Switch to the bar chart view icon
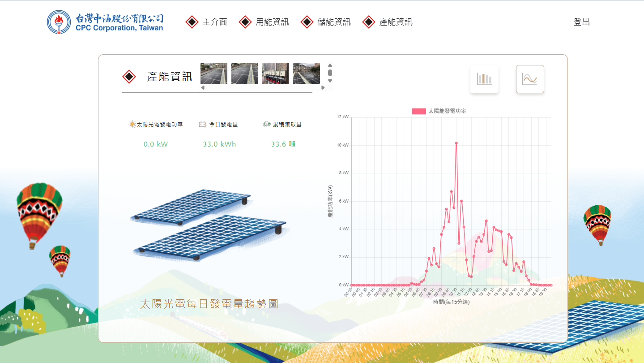The height and width of the screenshot is (363, 644). (x=484, y=79)
